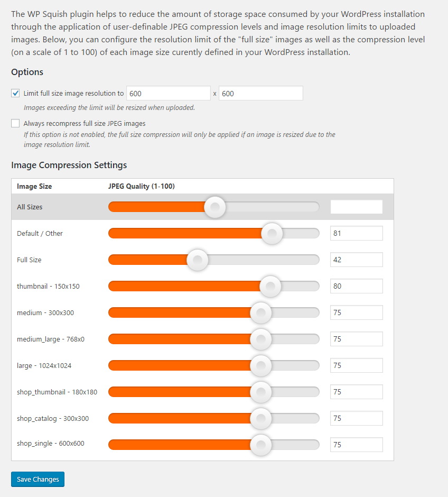Viewport: 448px width, 497px height.
Task: Click the Default / Other quality value field
Action: 356,233
